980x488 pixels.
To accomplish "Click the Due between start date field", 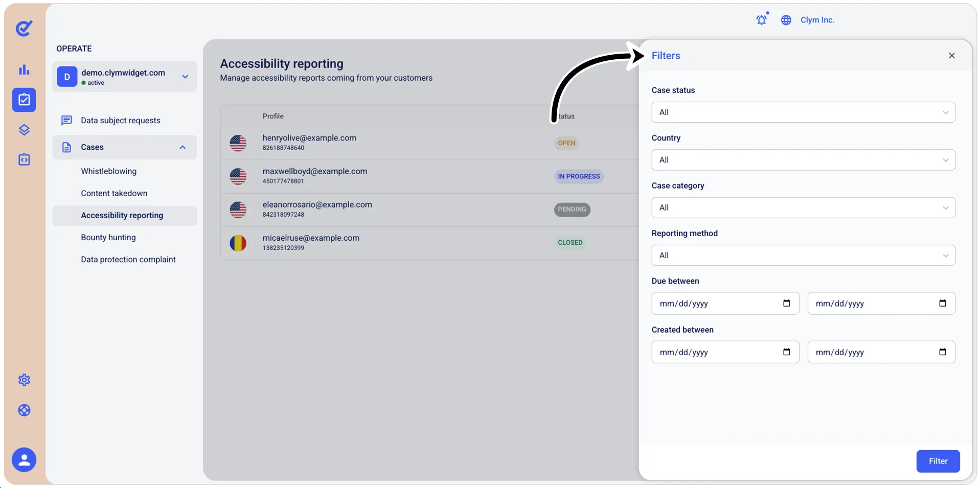I will tap(725, 304).
